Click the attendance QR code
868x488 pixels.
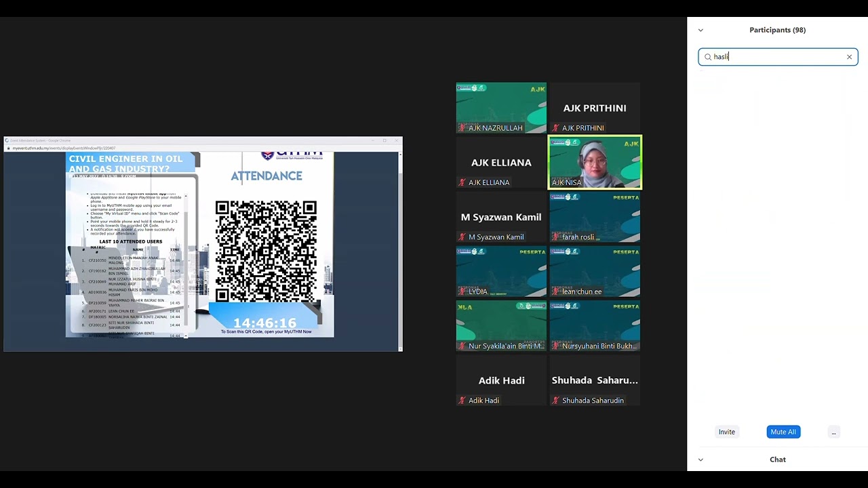266,251
